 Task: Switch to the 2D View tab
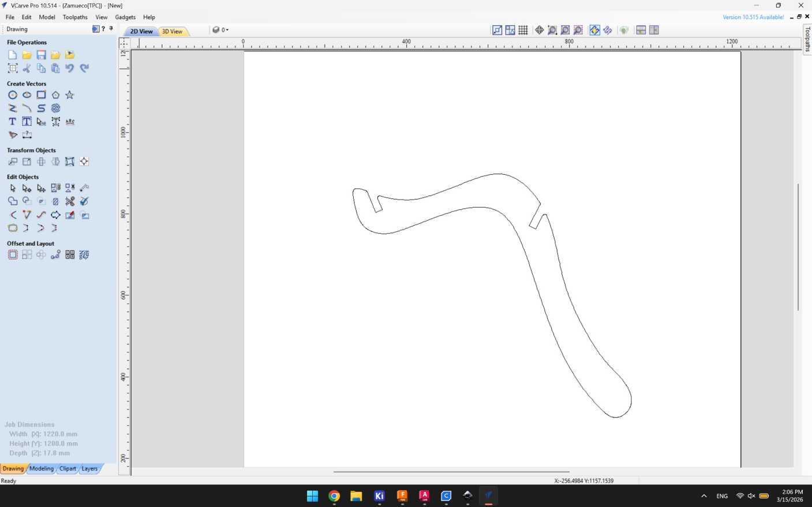point(141,31)
